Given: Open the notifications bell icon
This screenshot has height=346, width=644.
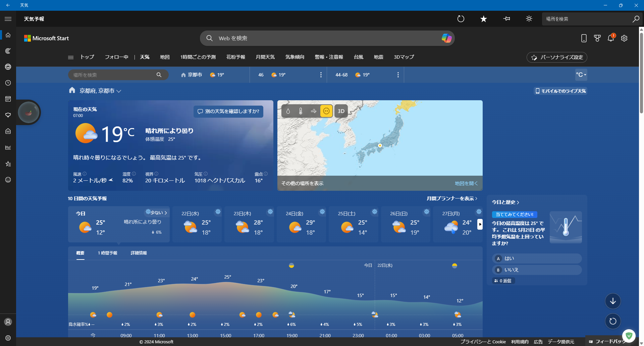Looking at the screenshot, I should coord(610,39).
